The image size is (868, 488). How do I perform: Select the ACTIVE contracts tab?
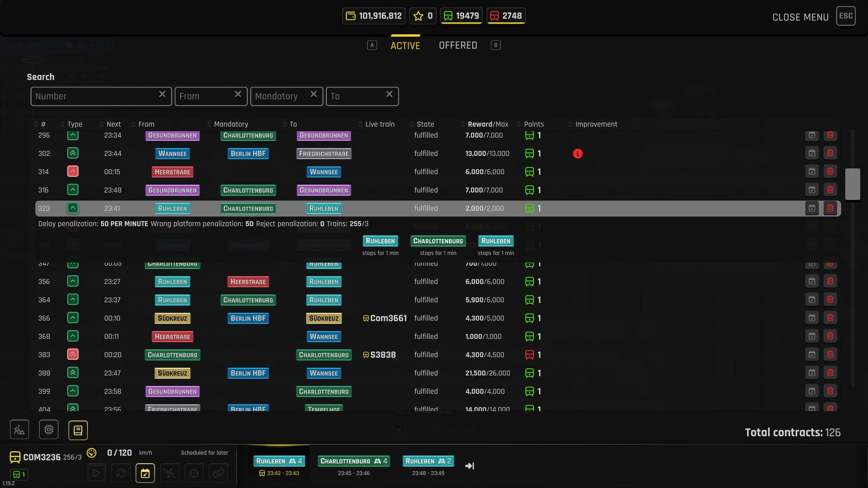[x=406, y=45]
